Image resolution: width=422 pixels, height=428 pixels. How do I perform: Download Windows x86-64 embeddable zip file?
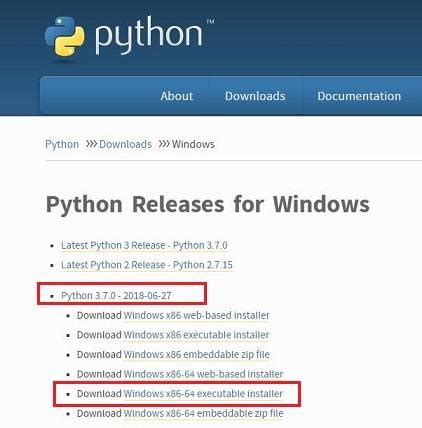(203, 414)
